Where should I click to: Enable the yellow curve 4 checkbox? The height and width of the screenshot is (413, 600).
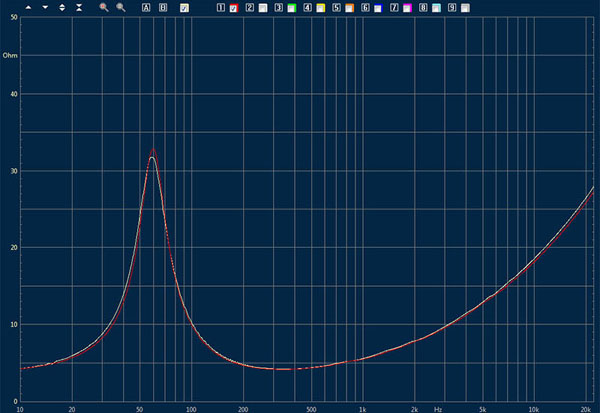320,8
